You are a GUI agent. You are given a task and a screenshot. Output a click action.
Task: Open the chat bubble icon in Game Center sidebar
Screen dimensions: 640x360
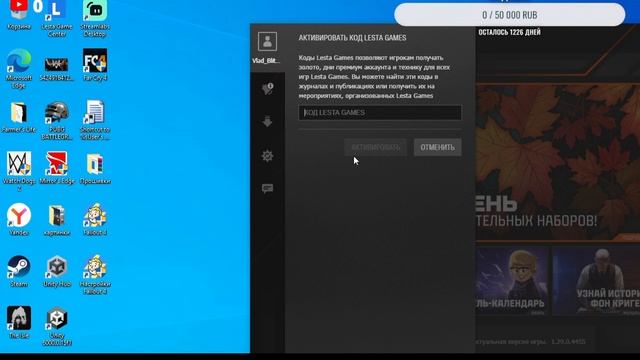(267, 188)
